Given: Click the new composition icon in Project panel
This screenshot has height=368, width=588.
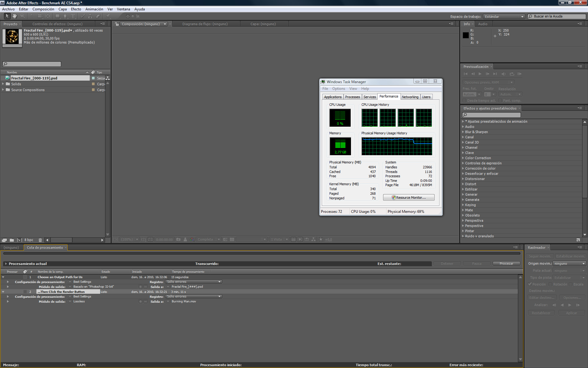Looking at the screenshot, I should point(19,240).
